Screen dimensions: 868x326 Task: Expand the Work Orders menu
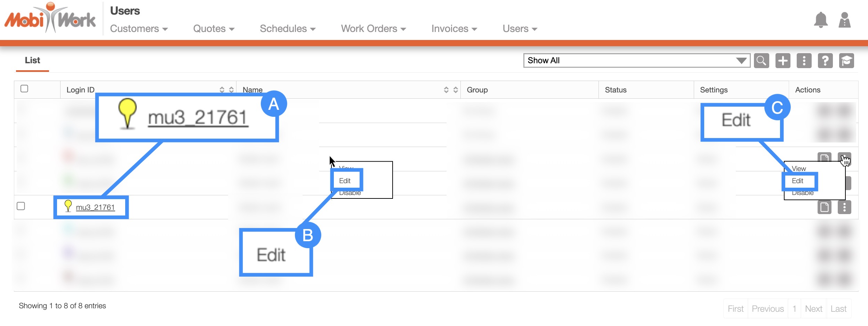[x=373, y=28]
